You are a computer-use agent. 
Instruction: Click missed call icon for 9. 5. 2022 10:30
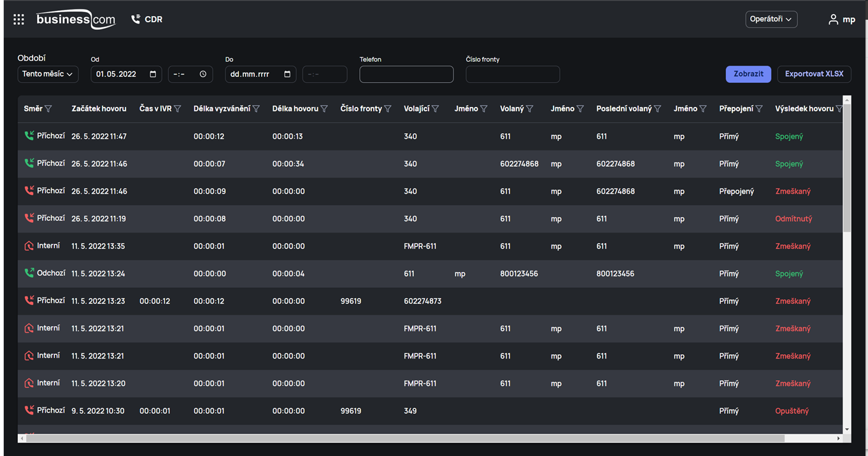(x=29, y=410)
